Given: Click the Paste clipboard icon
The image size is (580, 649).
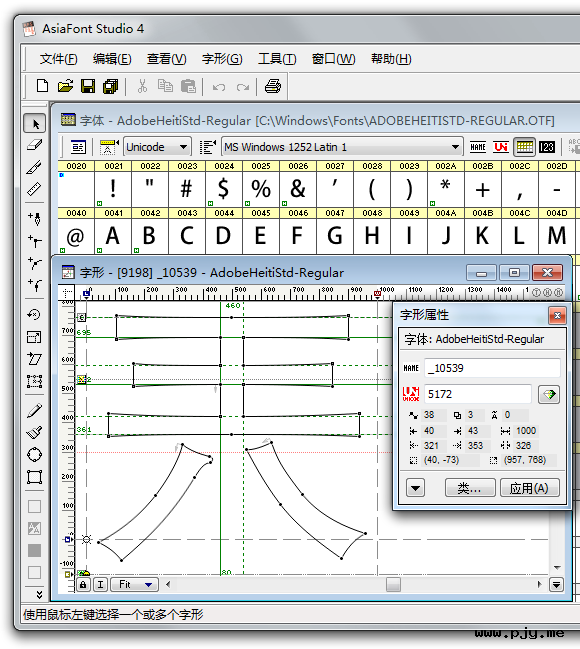Looking at the screenshot, I should (188, 86).
